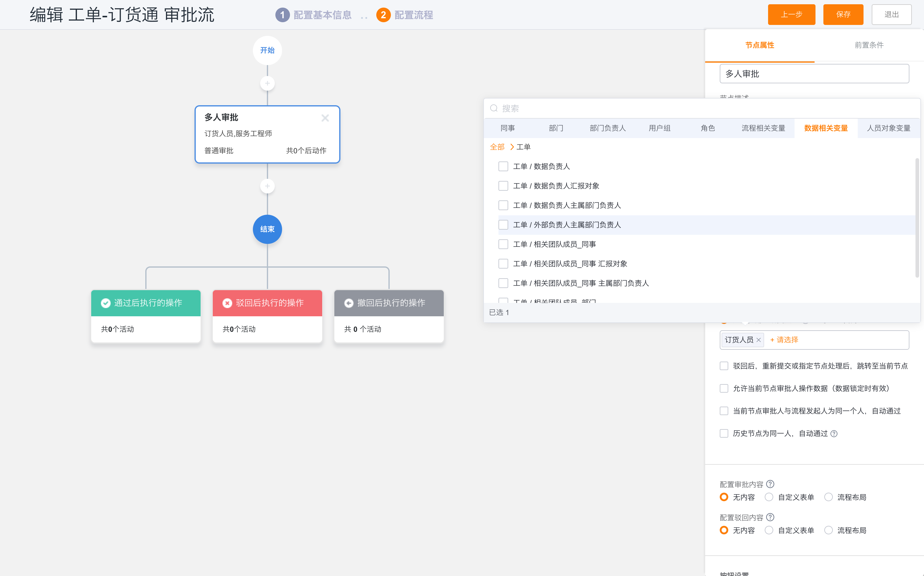Click the step 2 circle 配置流程
924x576 pixels.
tap(383, 15)
